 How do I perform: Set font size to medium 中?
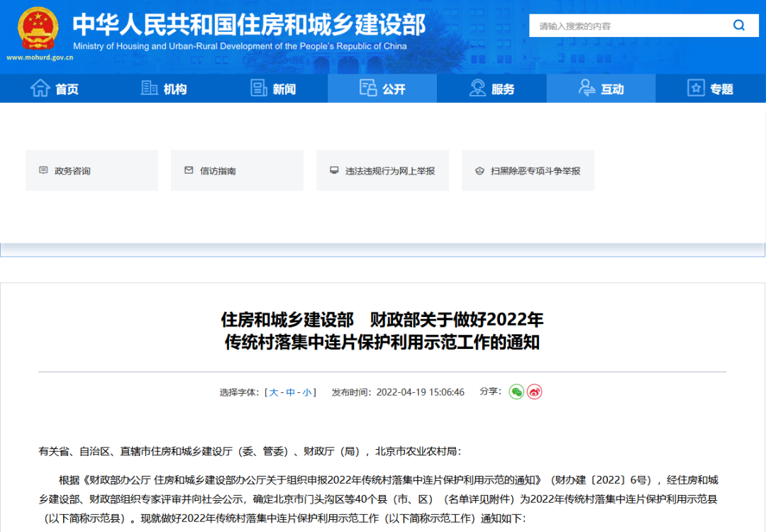[x=291, y=392]
